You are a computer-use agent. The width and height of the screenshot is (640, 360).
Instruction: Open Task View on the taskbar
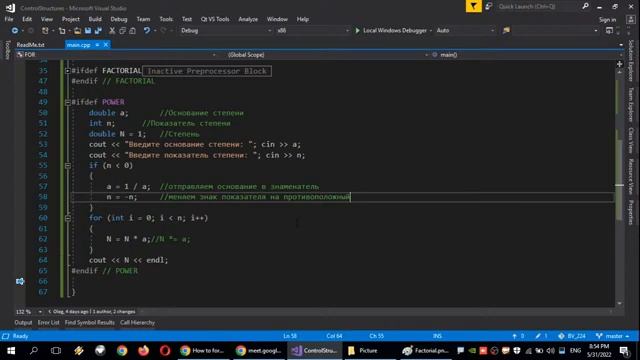[56, 351]
